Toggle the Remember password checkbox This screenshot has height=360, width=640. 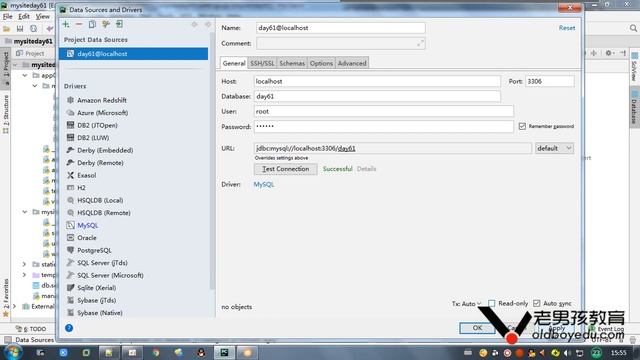click(x=522, y=126)
